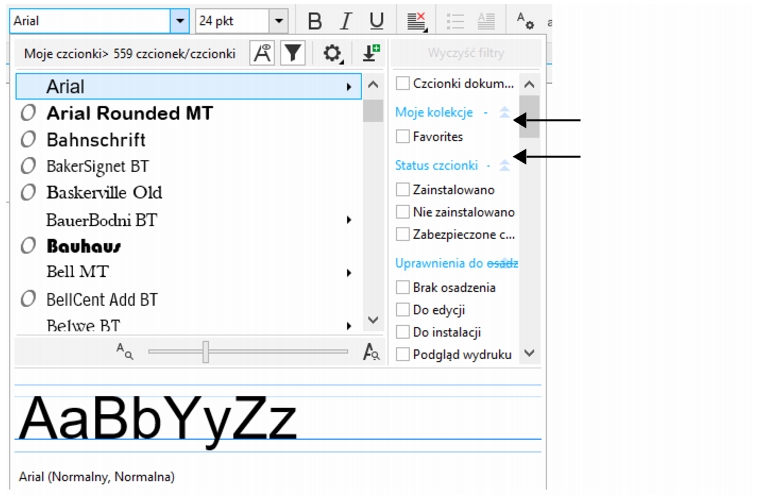Check the Zainstalowano filter
This screenshot has height=500, width=757.
403,189
